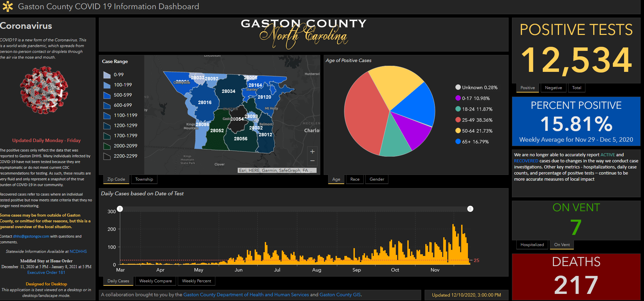
Task: Open the Gaston County GIS link
Action: click(340, 295)
